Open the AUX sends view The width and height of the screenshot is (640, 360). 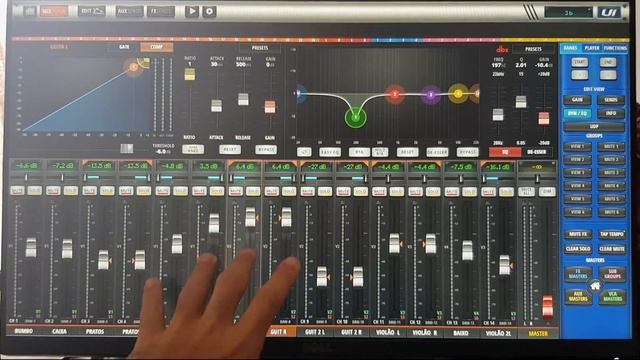pyautogui.click(x=129, y=11)
